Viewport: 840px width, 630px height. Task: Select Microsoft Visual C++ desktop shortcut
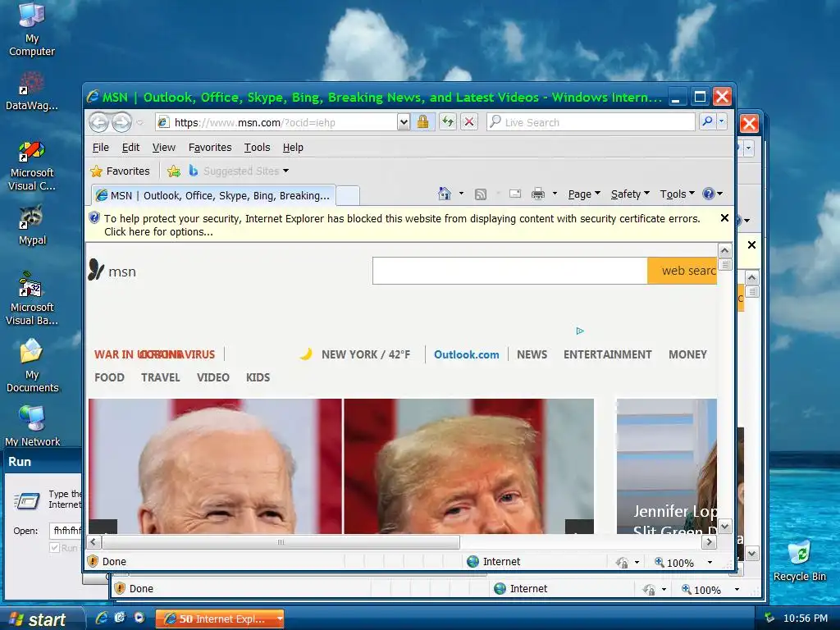32,166
